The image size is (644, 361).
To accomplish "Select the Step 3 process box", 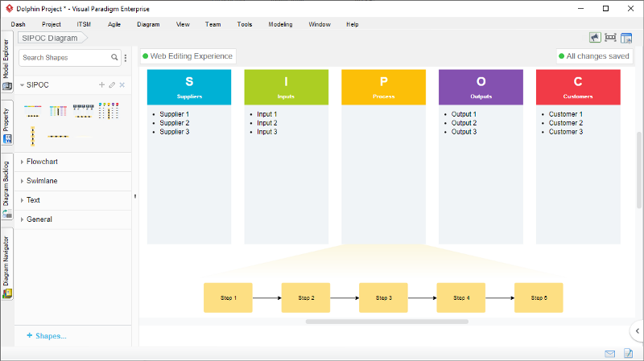I will coord(383,297).
